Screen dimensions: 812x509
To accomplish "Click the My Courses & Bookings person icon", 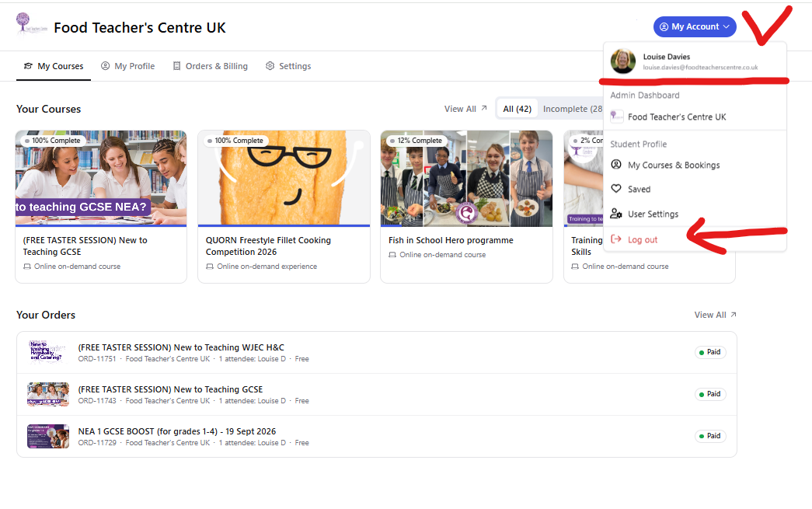I will [x=615, y=164].
